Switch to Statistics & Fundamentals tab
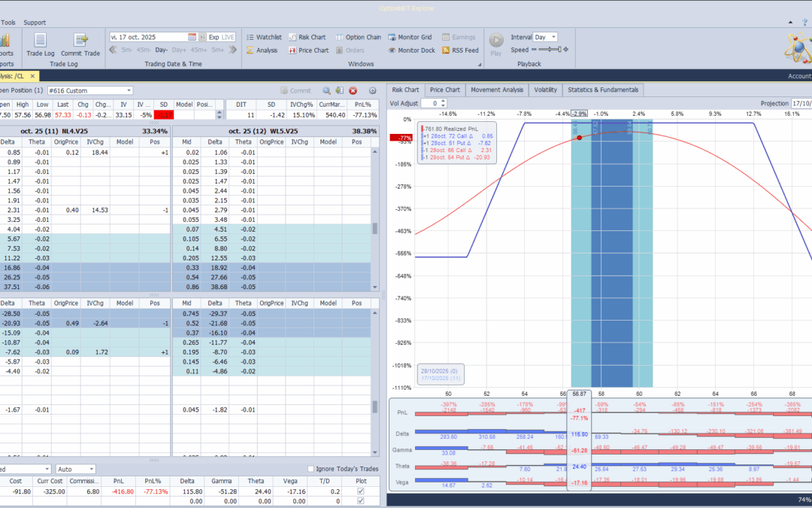812x508 pixels. [x=603, y=90]
